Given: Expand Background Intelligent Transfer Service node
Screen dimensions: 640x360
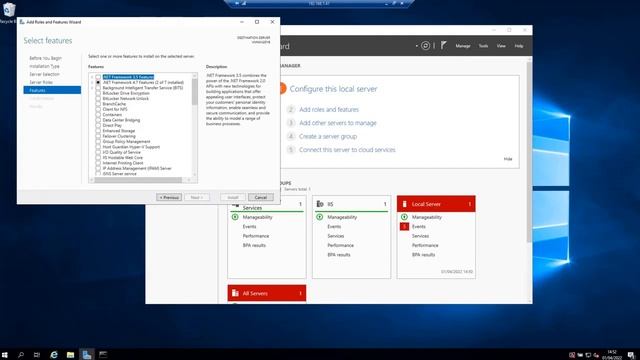Looking at the screenshot, I should (92, 88).
